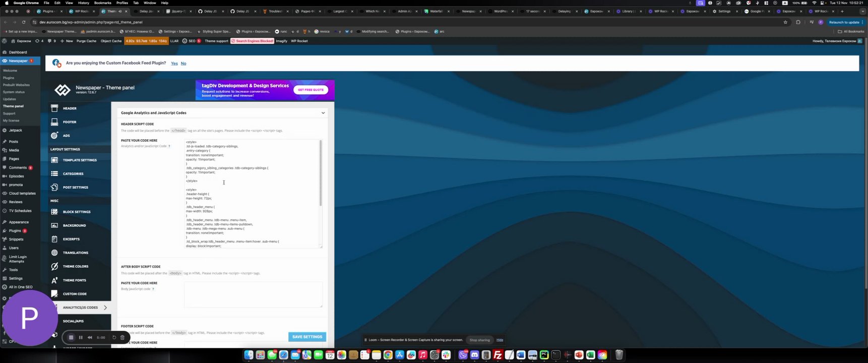Image resolution: width=868 pixels, height=363 pixels.
Task: Click the WordPress logo in admin bar
Action: [5, 41]
